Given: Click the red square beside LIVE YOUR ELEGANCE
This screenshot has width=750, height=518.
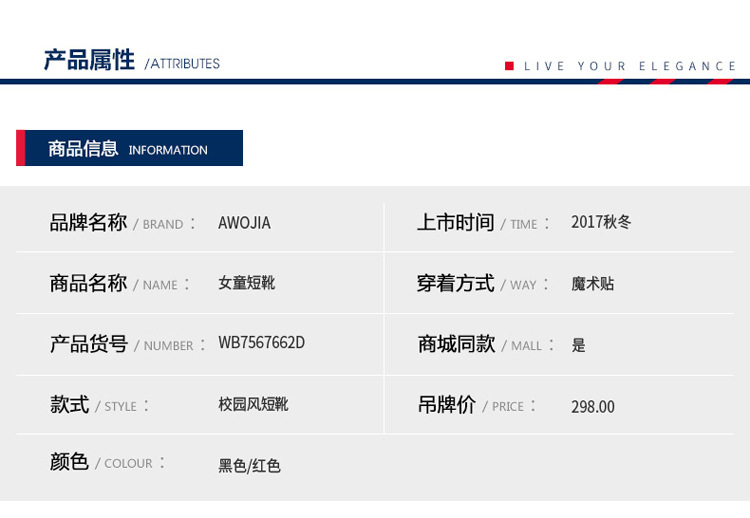Looking at the screenshot, I should pos(509,66).
